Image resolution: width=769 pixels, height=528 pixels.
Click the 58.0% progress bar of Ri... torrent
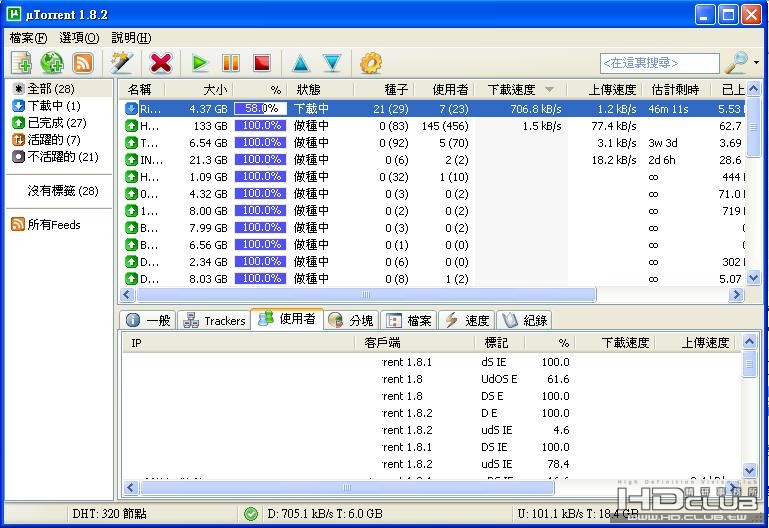coord(261,108)
